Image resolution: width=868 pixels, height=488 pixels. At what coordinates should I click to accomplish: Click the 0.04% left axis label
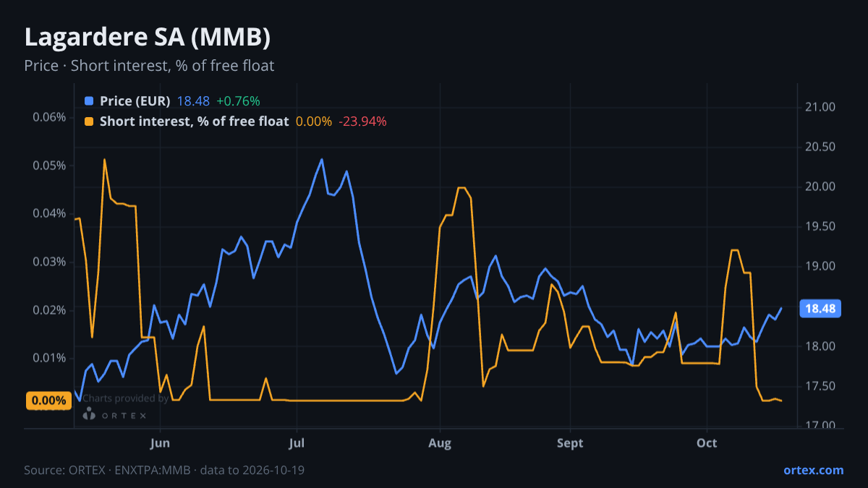pyautogui.click(x=49, y=213)
